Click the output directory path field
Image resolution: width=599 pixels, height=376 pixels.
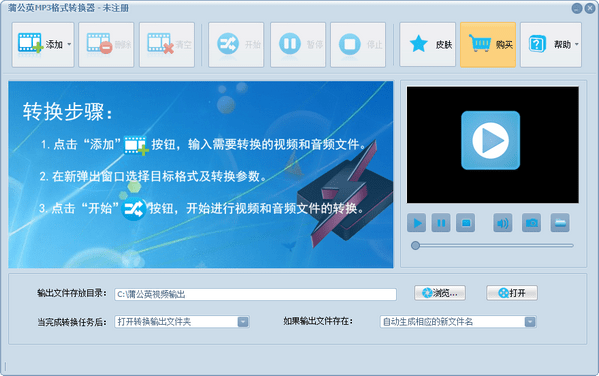pyautogui.click(x=255, y=294)
